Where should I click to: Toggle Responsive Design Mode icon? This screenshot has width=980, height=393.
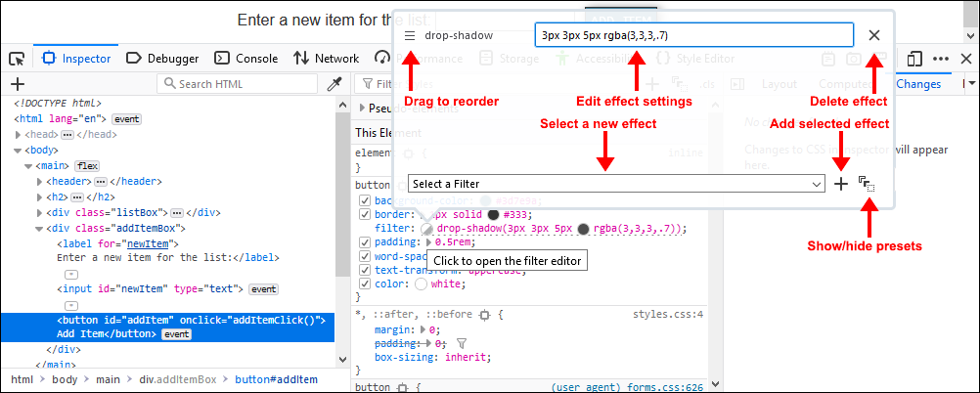pyautogui.click(x=914, y=59)
